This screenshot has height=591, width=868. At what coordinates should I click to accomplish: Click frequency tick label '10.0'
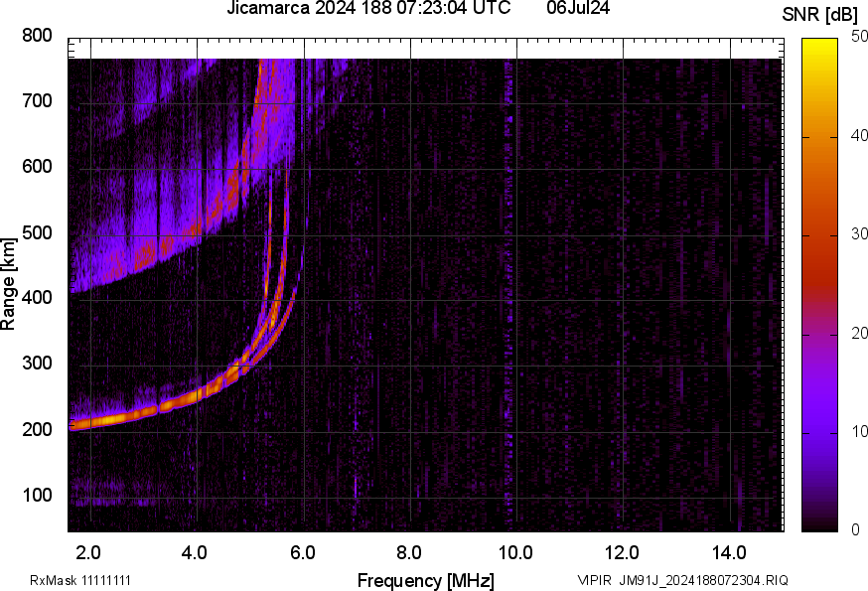coord(515,553)
